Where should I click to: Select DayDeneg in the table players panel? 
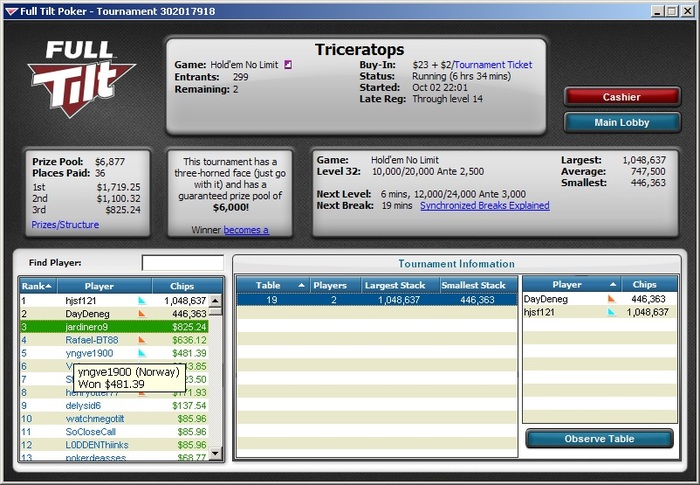click(600, 299)
